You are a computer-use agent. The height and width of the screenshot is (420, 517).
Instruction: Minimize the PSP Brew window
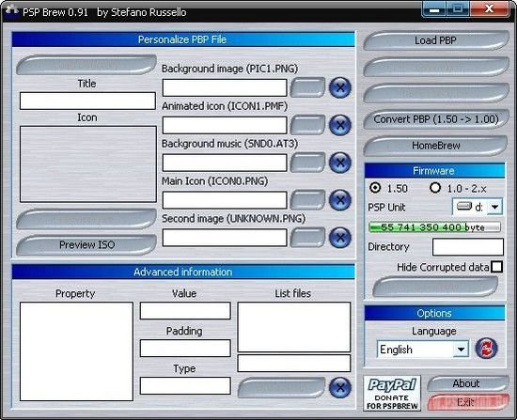click(434, 9)
